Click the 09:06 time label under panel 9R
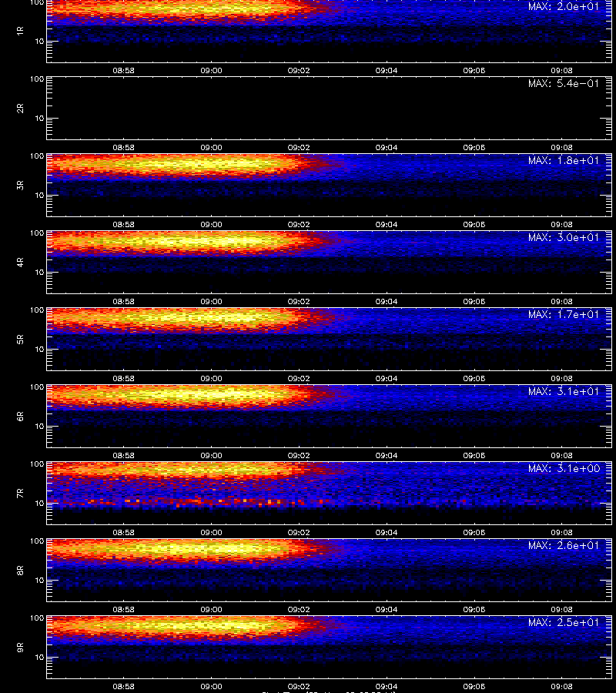 (x=474, y=687)
